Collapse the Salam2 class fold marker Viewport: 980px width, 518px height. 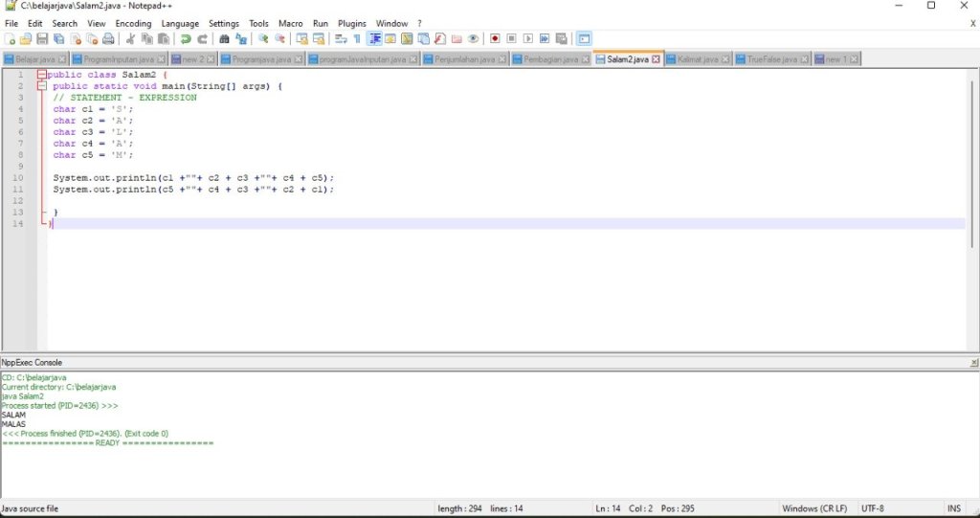point(42,75)
